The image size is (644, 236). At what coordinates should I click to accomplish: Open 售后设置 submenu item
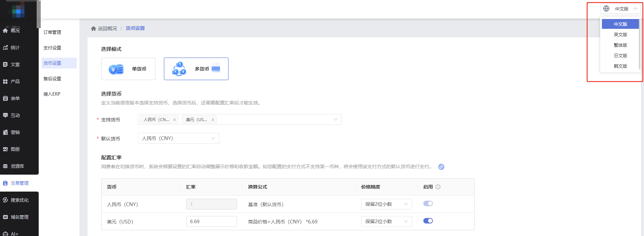(x=52, y=79)
